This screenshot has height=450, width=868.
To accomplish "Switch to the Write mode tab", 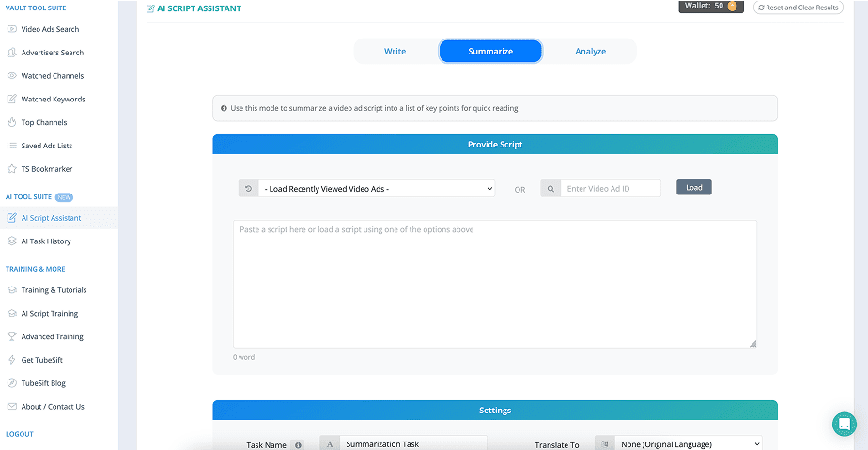I will [x=395, y=51].
